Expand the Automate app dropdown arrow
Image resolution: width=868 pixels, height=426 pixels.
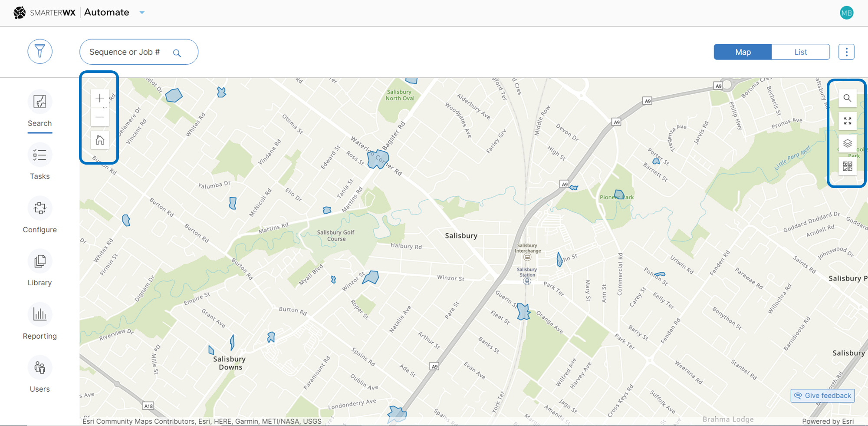coord(142,13)
